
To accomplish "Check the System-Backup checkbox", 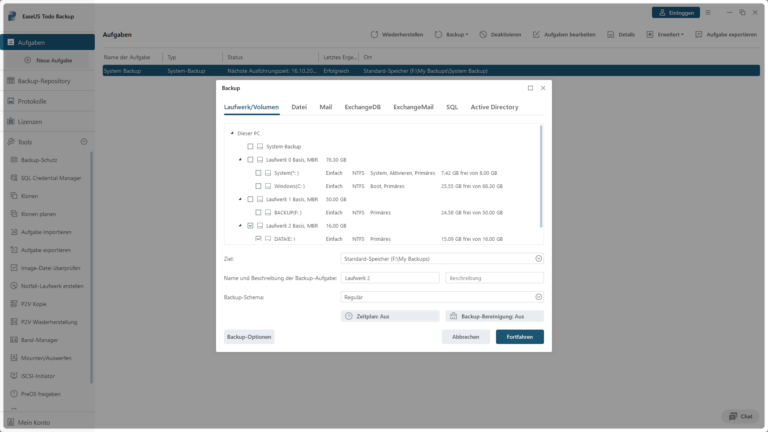I will pos(250,146).
